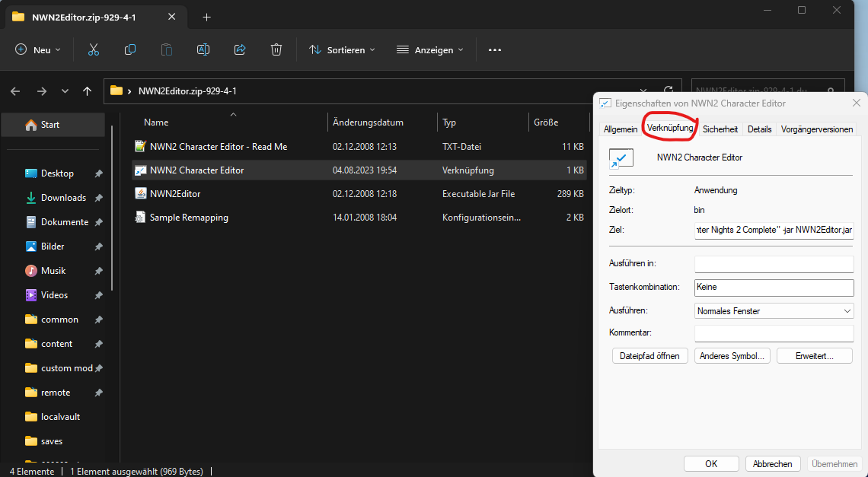Viewport: 868px width, 477px height.
Task: Click the NWN2 Character Editor shortcut icon in list
Action: 140,170
